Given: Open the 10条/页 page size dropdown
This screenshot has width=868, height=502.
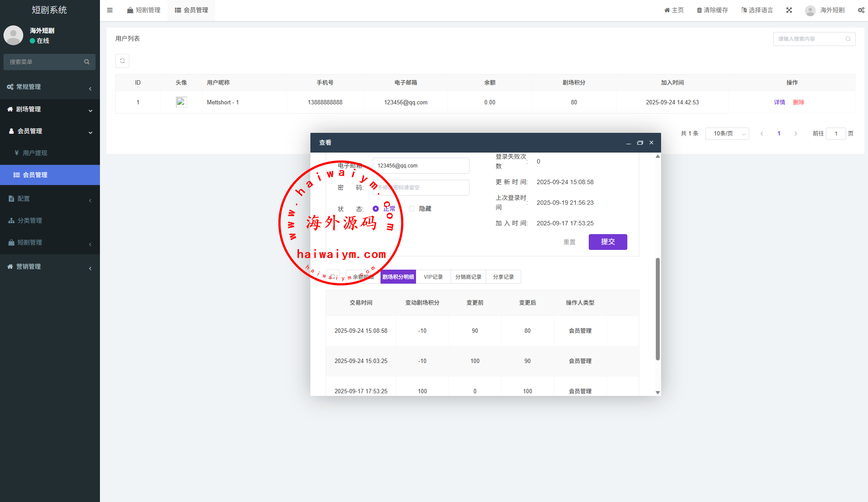Looking at the screenshot, I should 727,134.
